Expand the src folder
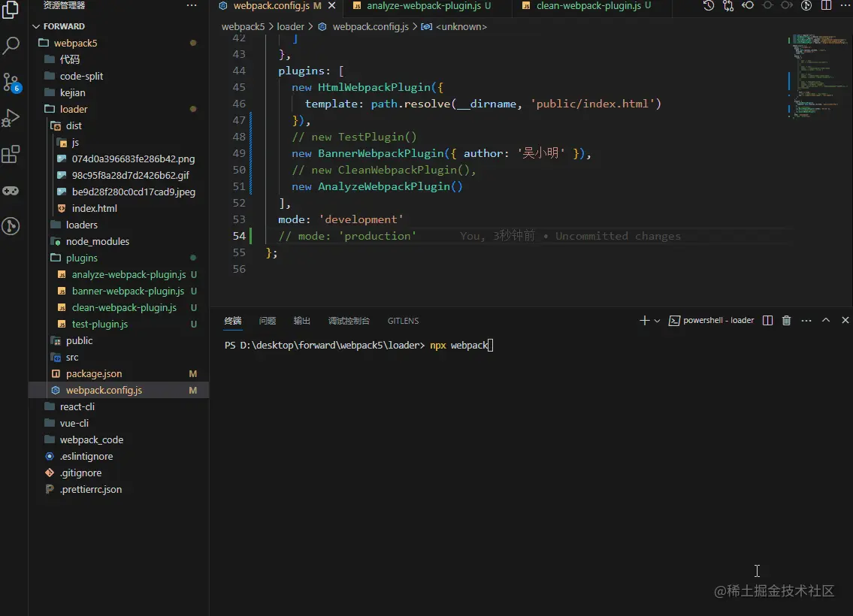 (119, 357)
